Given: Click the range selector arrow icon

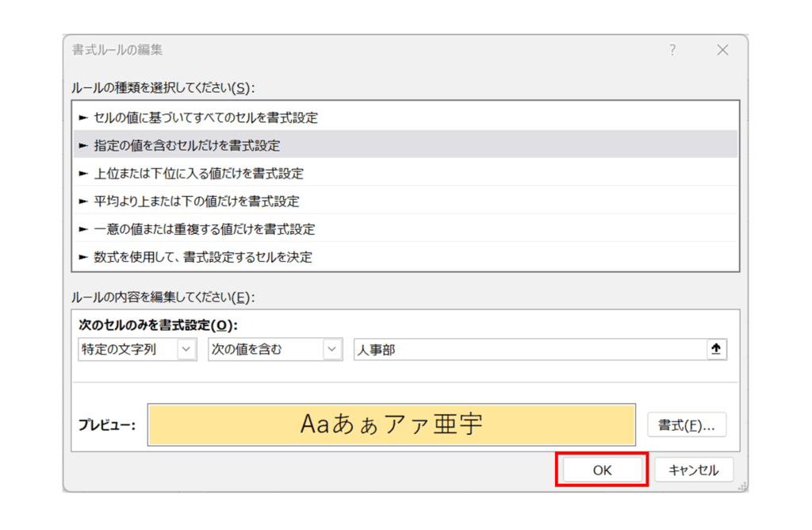Looking at the screenshot, I should point(716,349).
